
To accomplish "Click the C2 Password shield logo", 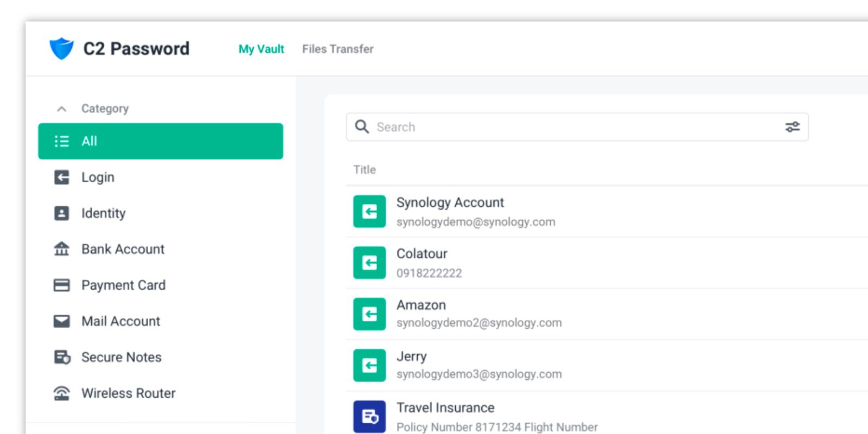I will point(61,48).
